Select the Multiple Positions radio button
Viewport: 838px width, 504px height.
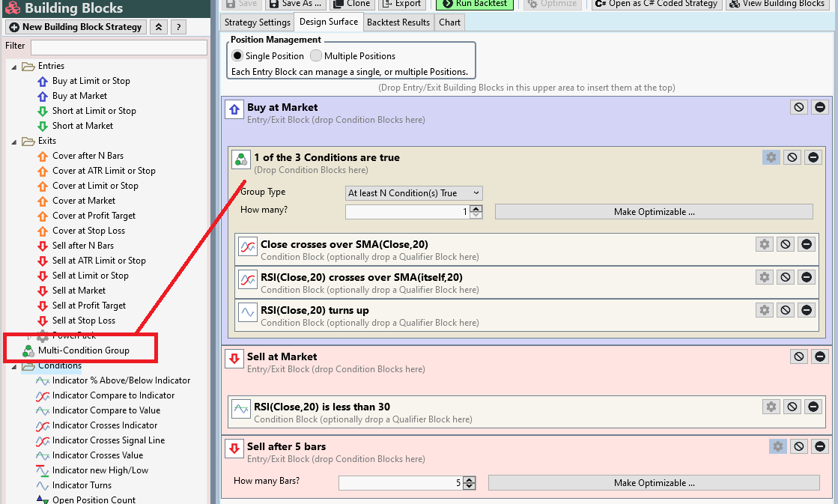pyautogui.click(x=316, y=56)
